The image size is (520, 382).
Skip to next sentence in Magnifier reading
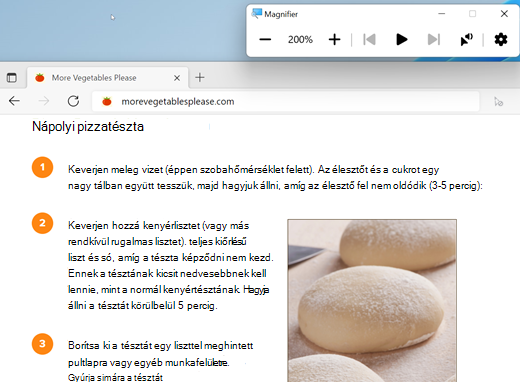point(433,40)
